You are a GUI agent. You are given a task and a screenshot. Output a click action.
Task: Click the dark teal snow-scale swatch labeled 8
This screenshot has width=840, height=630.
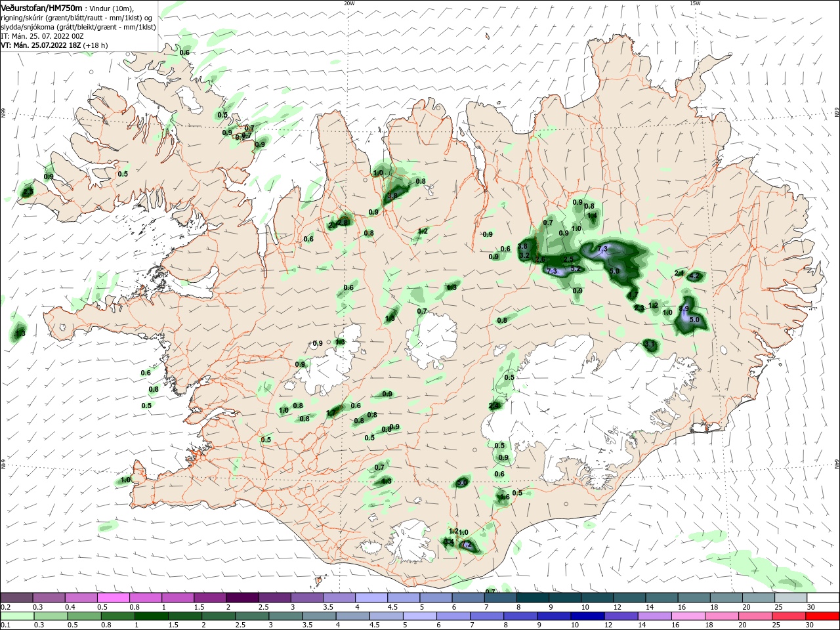532,598
